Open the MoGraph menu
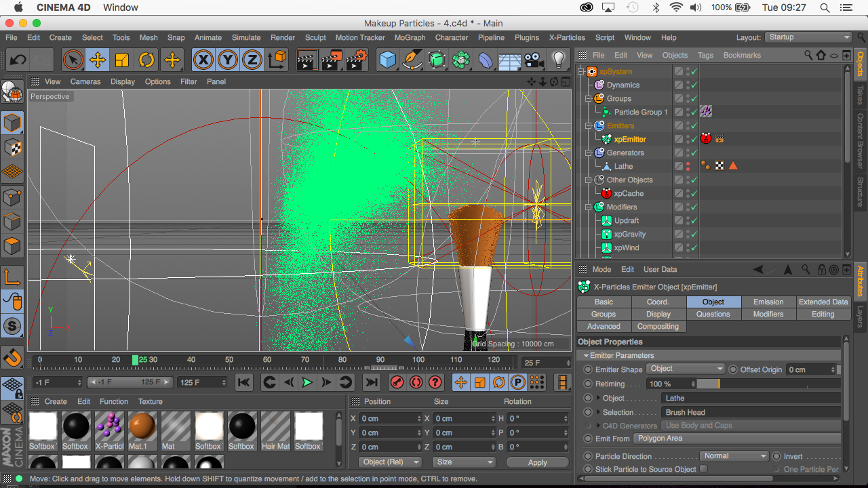The width and height of the screenshot is (868, 488). tap(410, 37)
